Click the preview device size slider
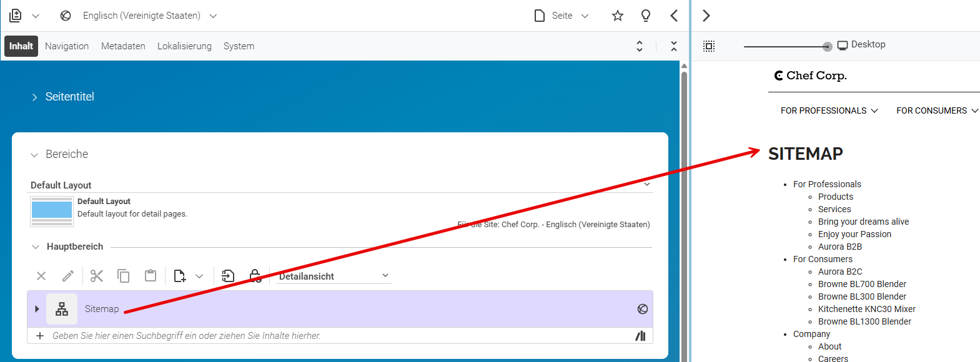 point(788,46)
